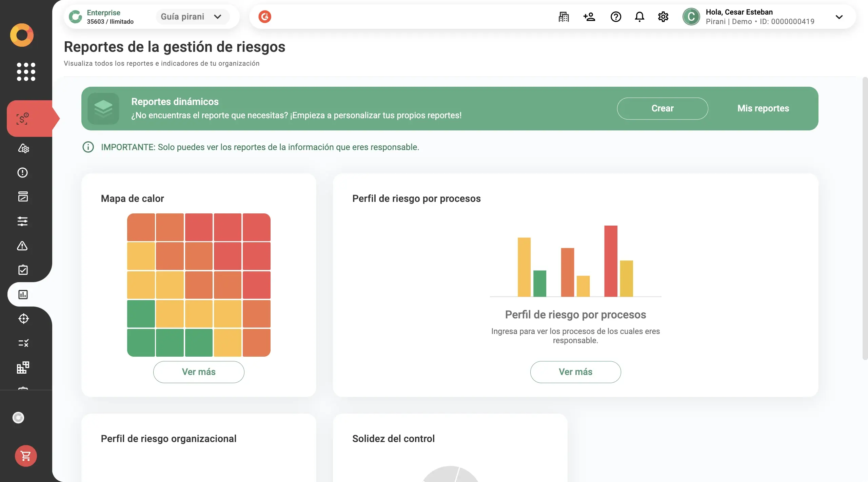This screenshot has height=482, width=868.
Task: Click the add user icon
Action: point(589,17)
